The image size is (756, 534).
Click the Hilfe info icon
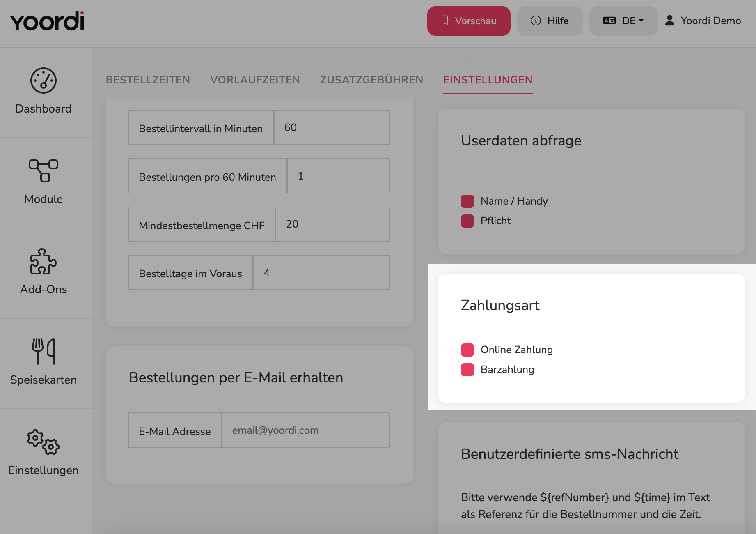tap(536, 21)
